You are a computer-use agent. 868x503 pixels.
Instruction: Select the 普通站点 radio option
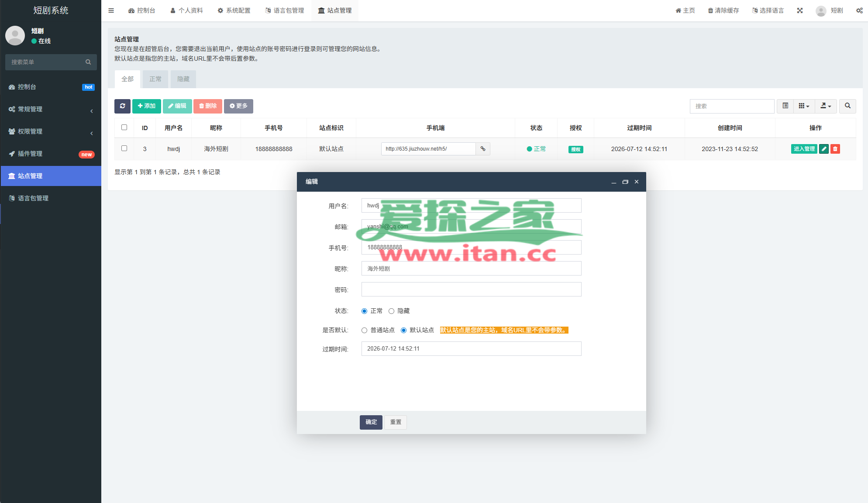coord(364,331)
